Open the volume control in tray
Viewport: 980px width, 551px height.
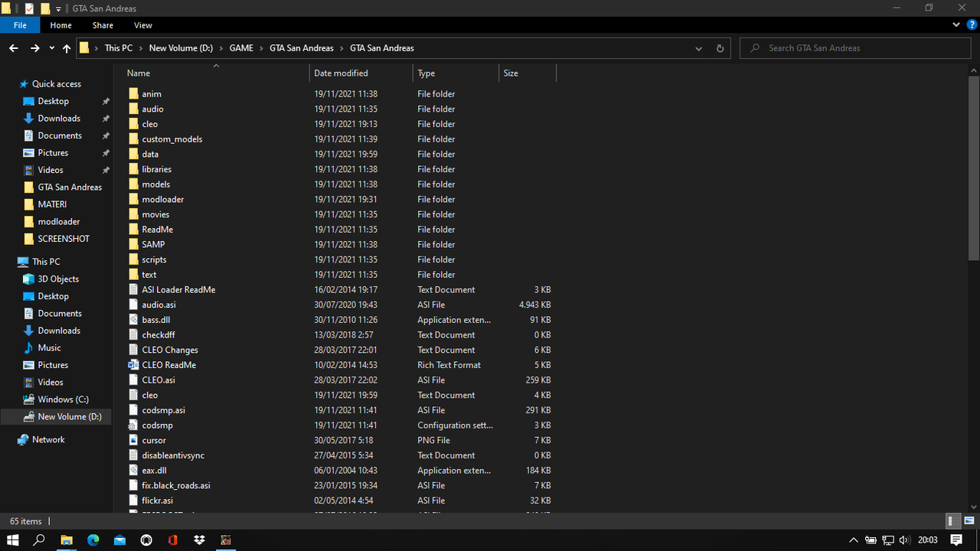click(x=905, y=540)
